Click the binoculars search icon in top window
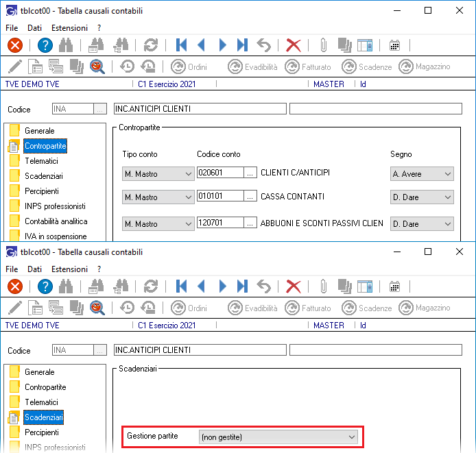The height and width of the screenshot is (453, 476). point(66,45)
